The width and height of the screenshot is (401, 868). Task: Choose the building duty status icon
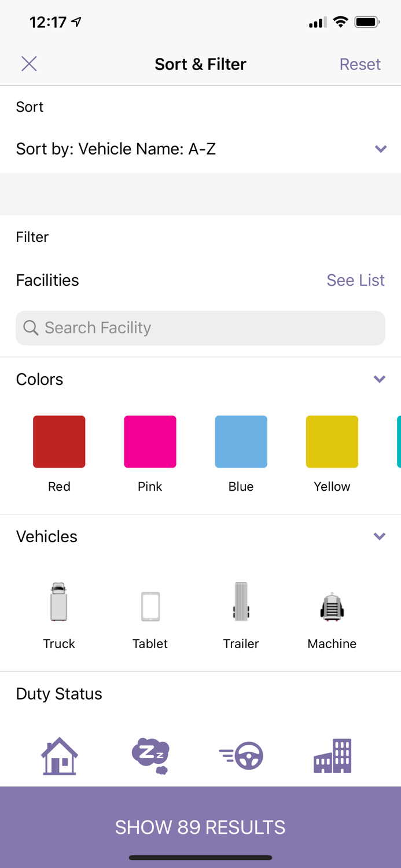click(x=332, y=755)
